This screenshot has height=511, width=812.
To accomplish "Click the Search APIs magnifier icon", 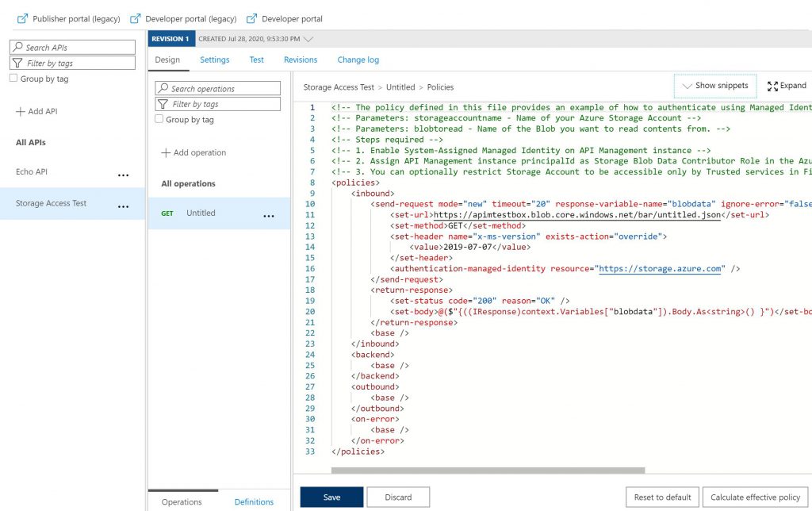I will point(18,47).
